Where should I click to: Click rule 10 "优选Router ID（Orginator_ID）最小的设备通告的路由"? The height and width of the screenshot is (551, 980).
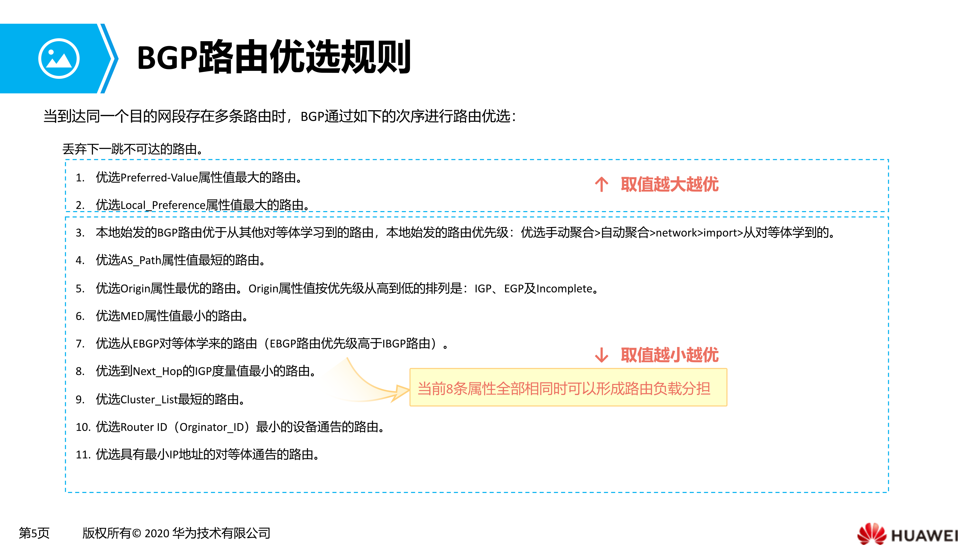pos(237,427)
